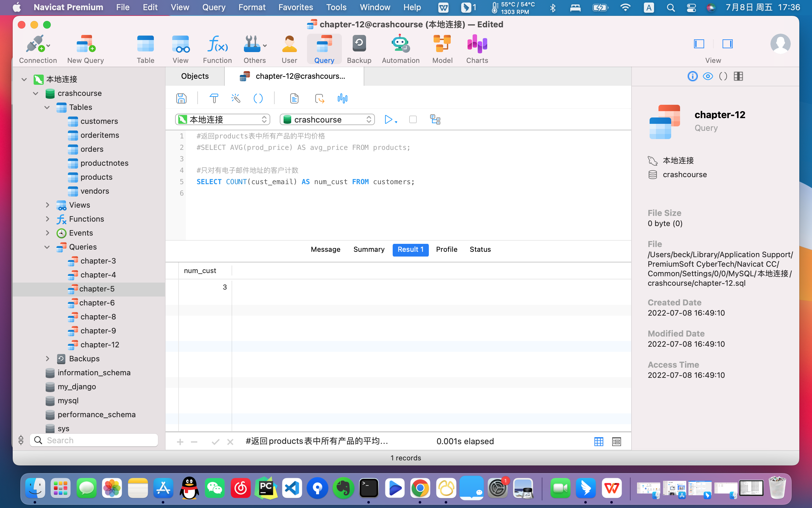Open the Message result tab
The height and width of the screenshot is (508, 812).
point(325,250)
